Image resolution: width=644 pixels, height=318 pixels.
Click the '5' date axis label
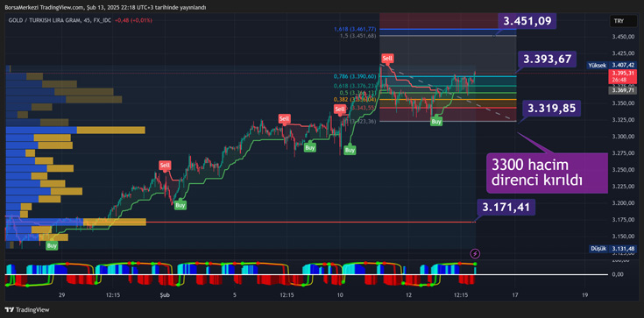pos(235,295)
